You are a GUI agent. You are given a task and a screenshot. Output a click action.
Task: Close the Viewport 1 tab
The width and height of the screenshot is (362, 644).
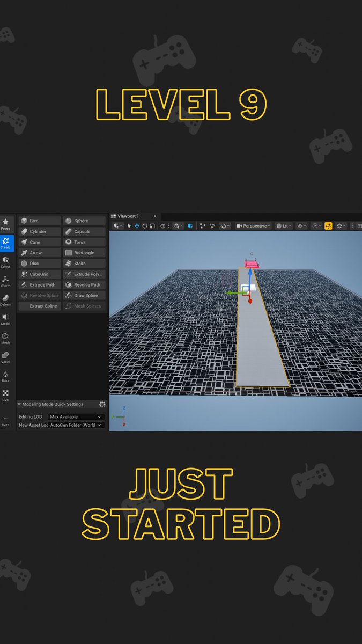pyautogui.click(x=155, y=216)
